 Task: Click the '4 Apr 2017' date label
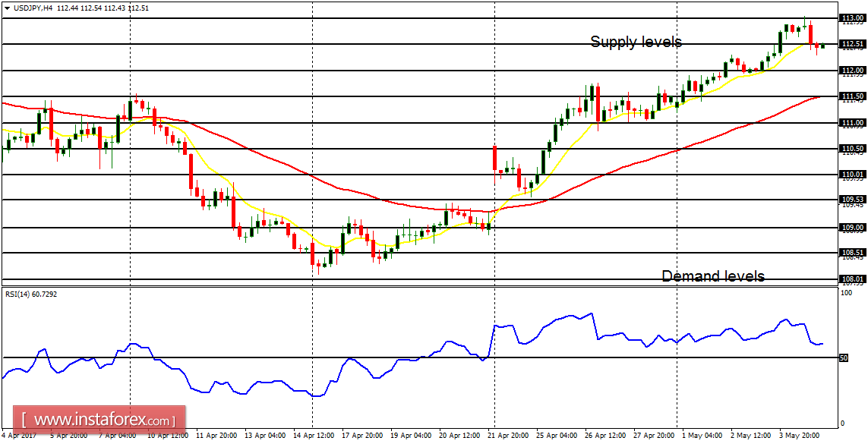coord(19,435)
